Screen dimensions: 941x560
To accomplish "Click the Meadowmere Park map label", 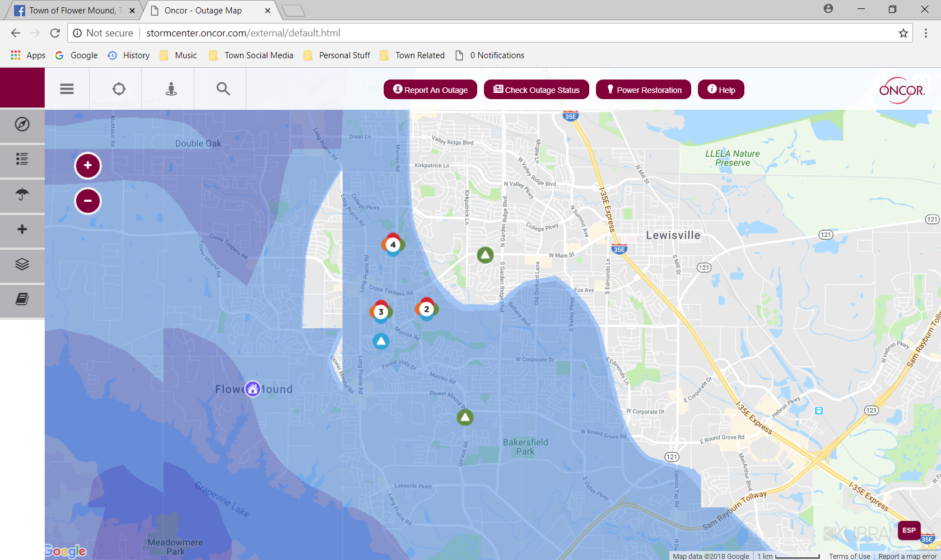I will click(x=175, y=547).
